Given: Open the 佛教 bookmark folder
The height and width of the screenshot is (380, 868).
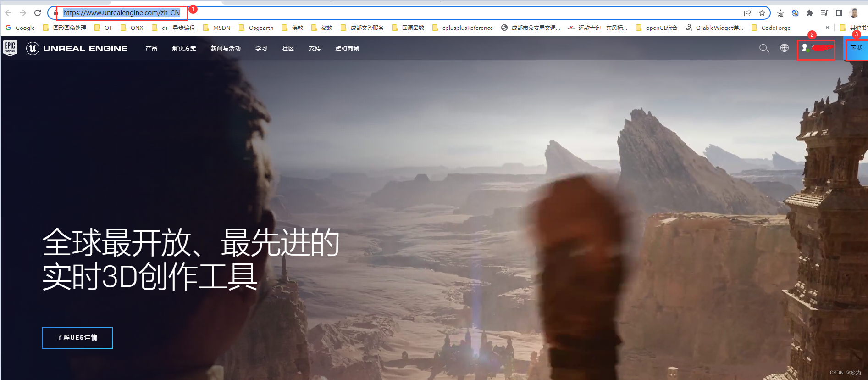Looking at the screenshot, I should tap(293, 28).
